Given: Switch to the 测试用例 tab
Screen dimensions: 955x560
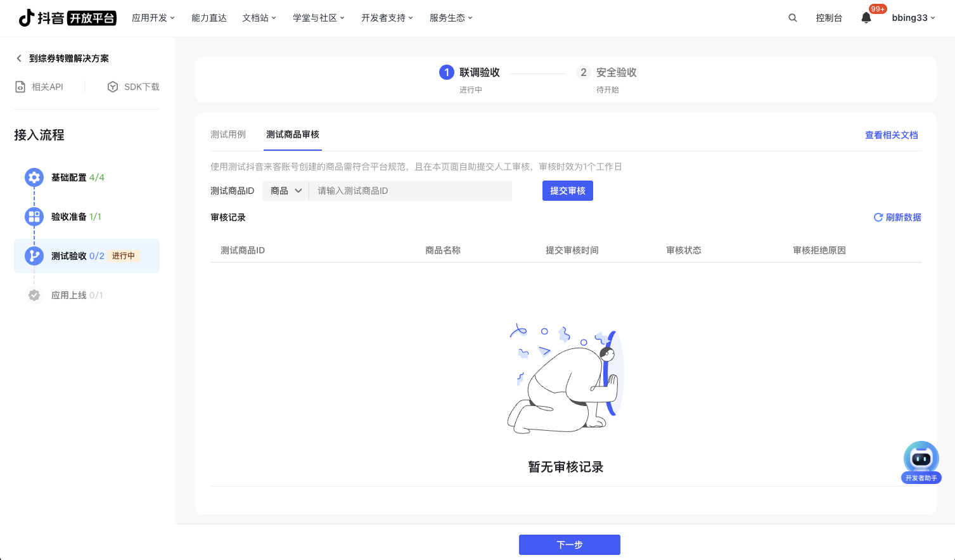Looking at the screenshot, I should click(228, 134).
